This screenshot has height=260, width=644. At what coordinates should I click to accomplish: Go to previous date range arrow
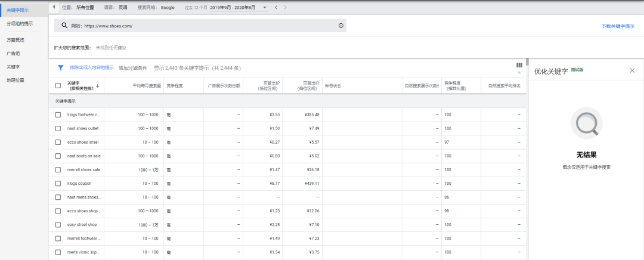tap(276, 7)
